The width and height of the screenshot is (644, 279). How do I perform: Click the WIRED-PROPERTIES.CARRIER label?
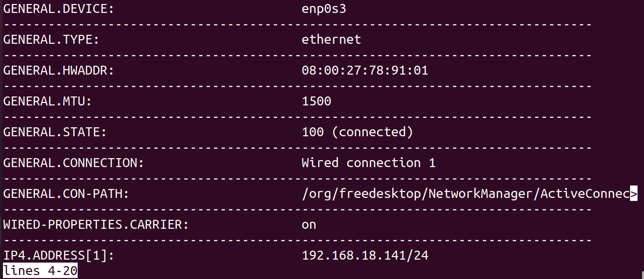(96, 225)
